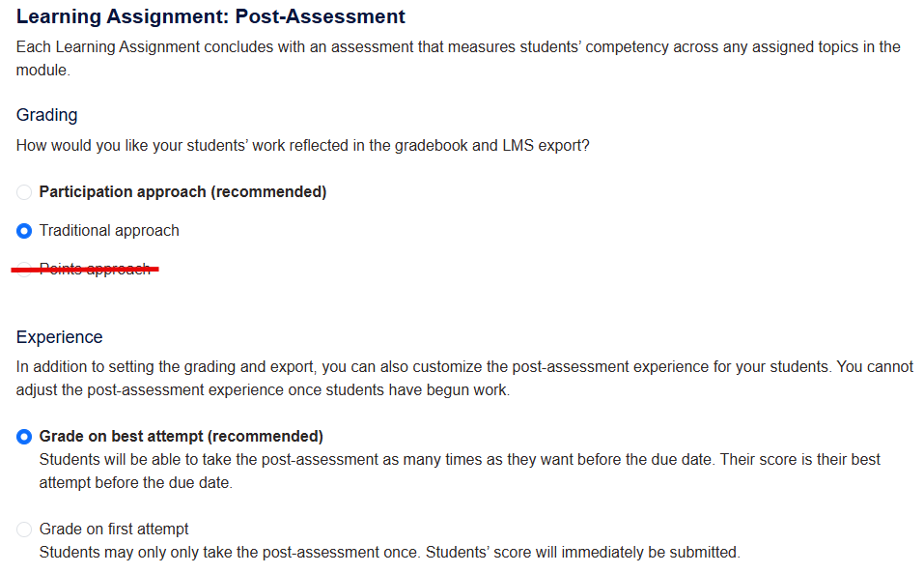Click the struck-through 'Points approach' label text
This screenshot has height=573, width=924.
(x=95, y=270)
